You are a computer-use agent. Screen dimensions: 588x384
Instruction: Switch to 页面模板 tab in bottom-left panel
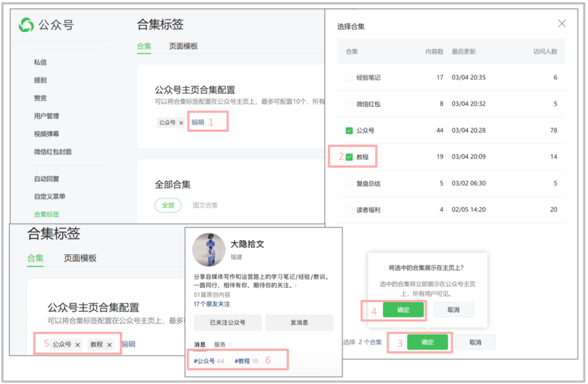(80, 258)
